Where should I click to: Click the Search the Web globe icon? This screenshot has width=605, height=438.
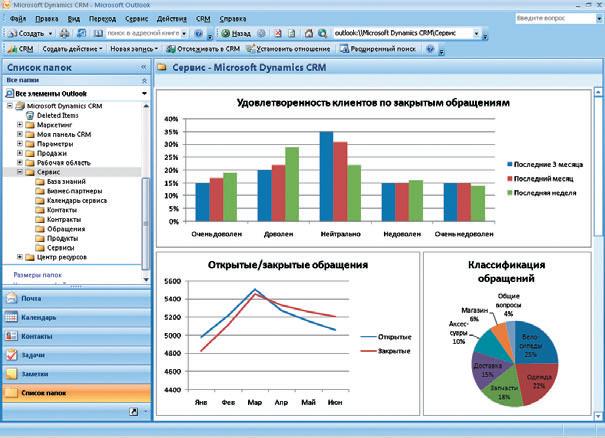323,34
